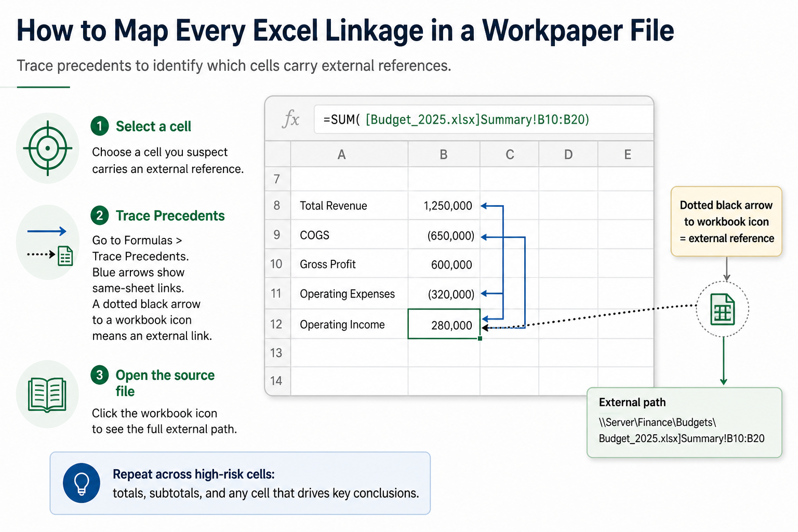Viewport: 798px width, 532px height.
Task: Select column C header
Action: point(510,154)
